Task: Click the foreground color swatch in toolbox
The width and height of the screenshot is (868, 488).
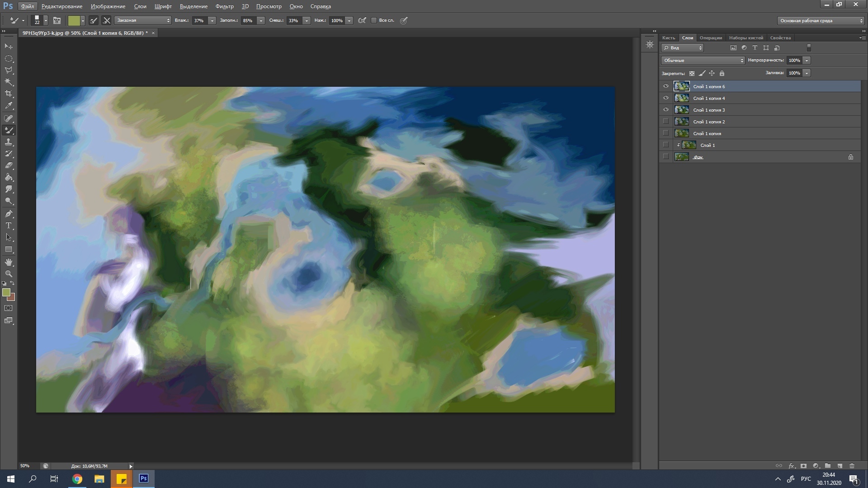Action: click(x=6, y=292)
